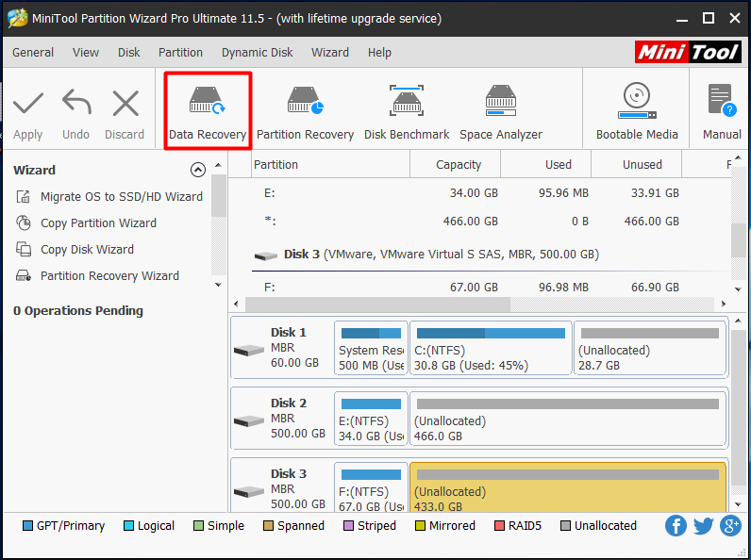Click the Copy Partition Wizard icon
The image size is (751, 560).
24,223
